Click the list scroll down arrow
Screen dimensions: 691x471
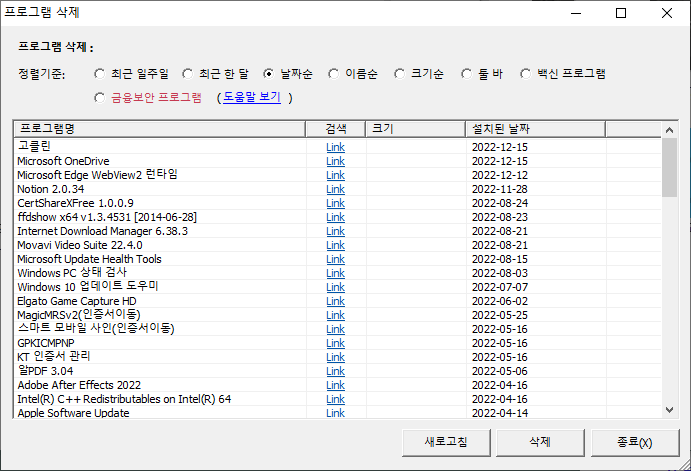tap(669, 410)
